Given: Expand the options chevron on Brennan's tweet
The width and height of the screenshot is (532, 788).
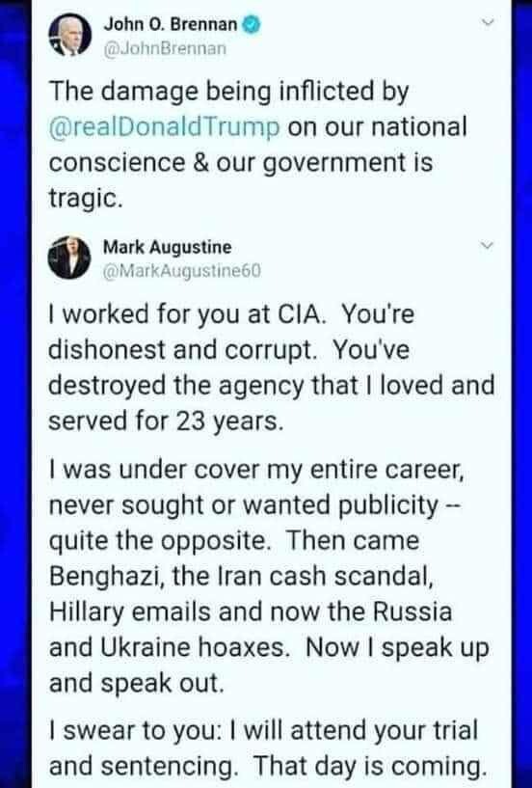Looking at the screenshot, I should point(488,22).
